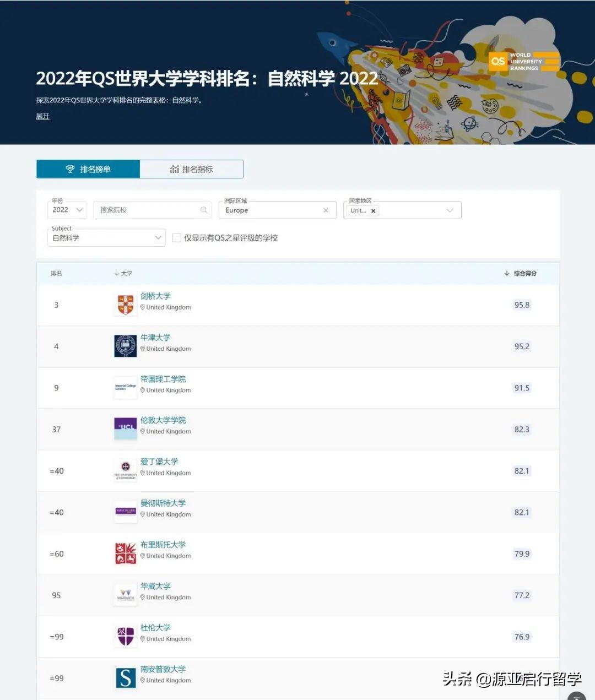Open the 牛津大学 university link
Viewport: 595px width, 700px height.
(155, 337)
